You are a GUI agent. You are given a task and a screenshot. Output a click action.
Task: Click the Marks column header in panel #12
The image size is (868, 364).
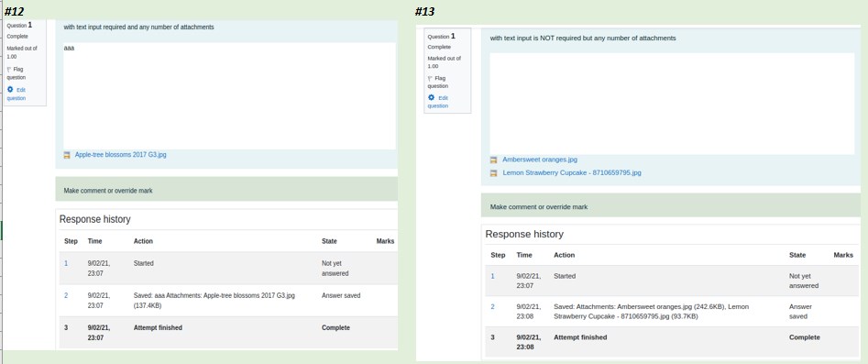385,241
